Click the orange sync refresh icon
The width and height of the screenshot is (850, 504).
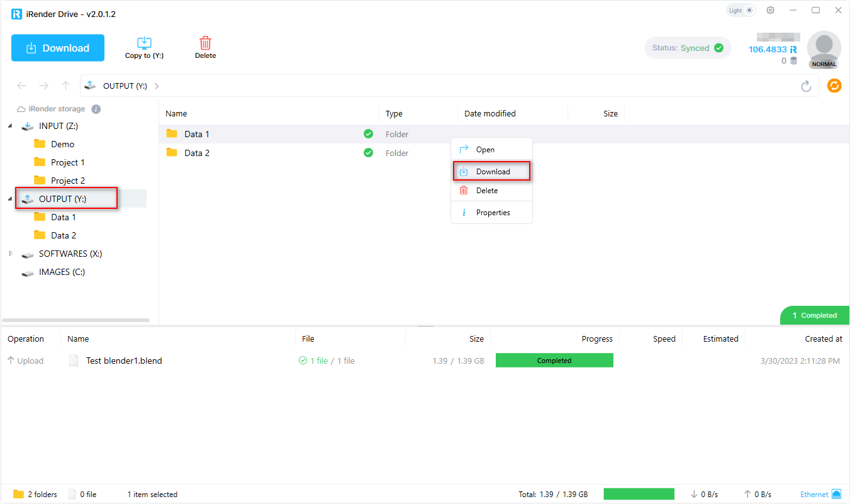click(x=834, y=86)
